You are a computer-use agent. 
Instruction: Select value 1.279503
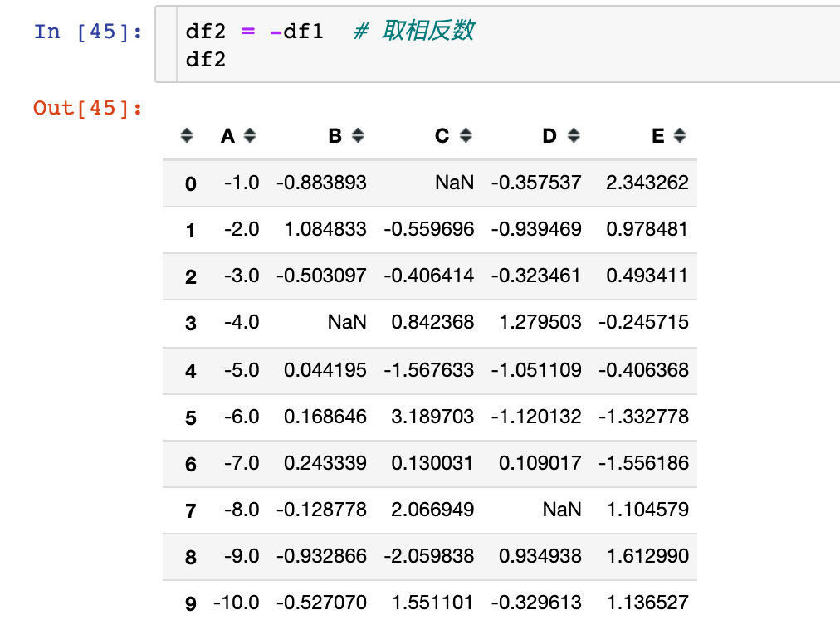click(540, 322)
